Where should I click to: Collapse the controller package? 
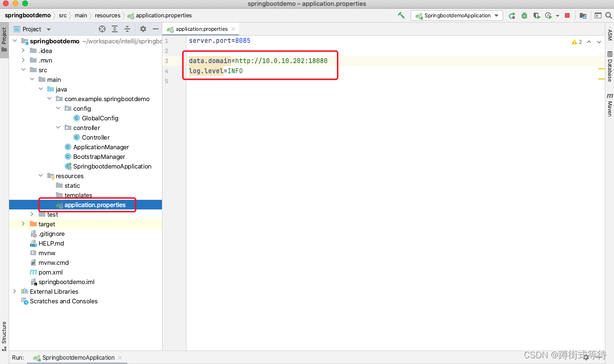click(x=58, y=128)
